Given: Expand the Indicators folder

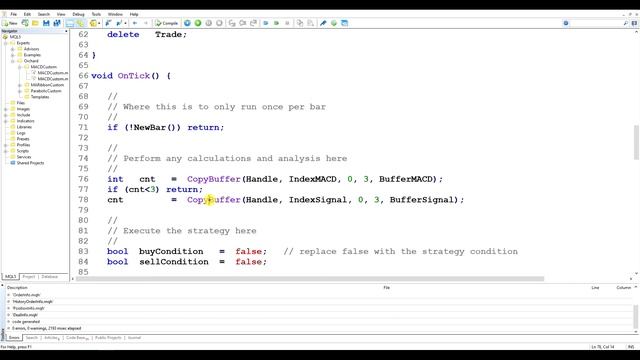Looking at the screenshot, I should tap(6, 121).
